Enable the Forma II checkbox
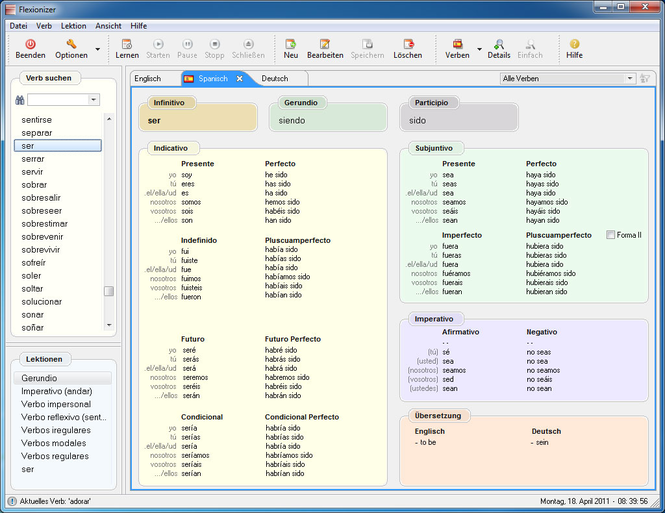Screen dimensions: 665x513 click(610, 235)
